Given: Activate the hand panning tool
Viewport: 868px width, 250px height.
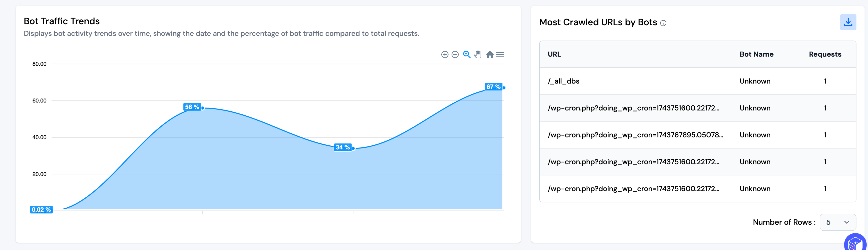Looking at the screenshot, I should pyautogui.click(x=478, y=54).
